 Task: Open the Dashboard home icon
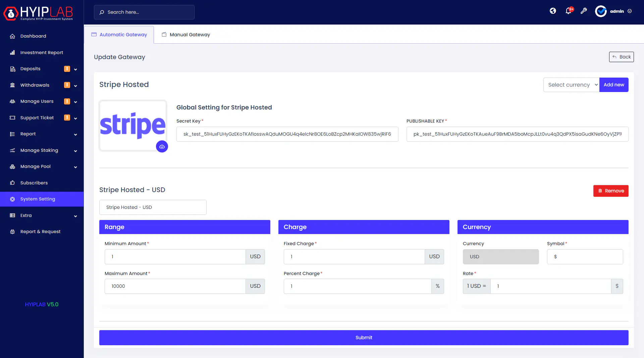tap(12, 36)
